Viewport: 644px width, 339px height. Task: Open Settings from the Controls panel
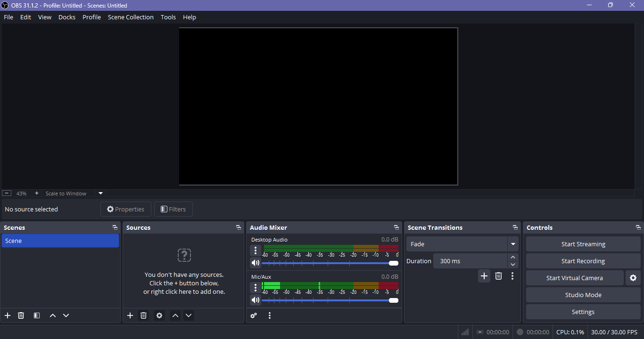[583, 312]
